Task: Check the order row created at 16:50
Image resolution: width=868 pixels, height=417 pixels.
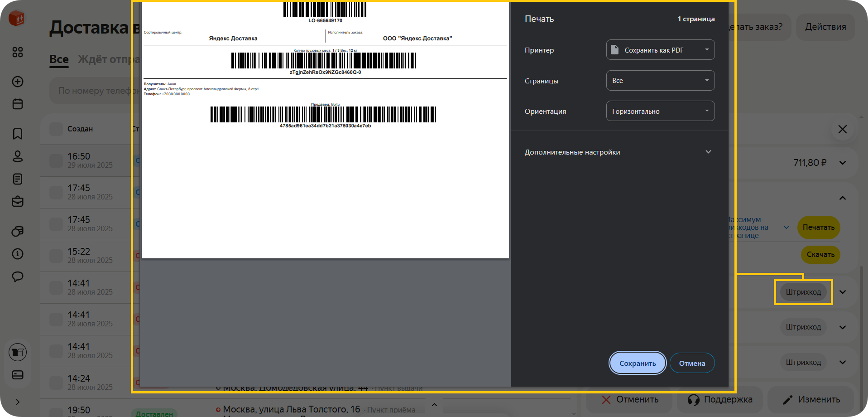Action: (56, 161)
